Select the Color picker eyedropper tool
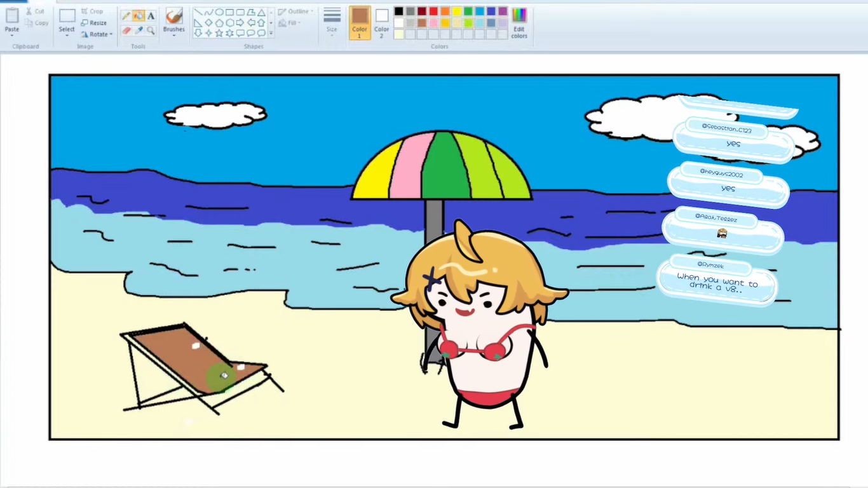Viewport: 868px width, 488px height. coord(138,30)
